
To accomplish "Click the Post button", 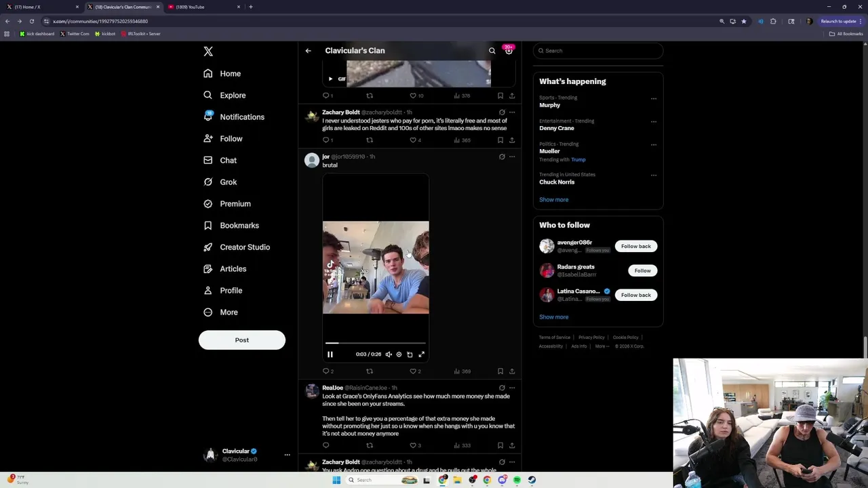I will pos(242,340).
